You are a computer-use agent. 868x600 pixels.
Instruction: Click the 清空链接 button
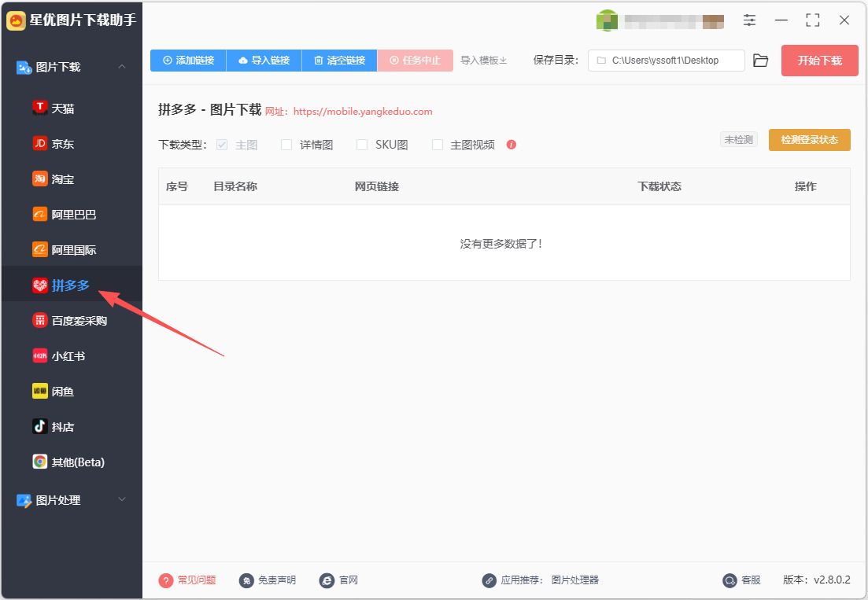pyautogui.click(x=339, y=61)
